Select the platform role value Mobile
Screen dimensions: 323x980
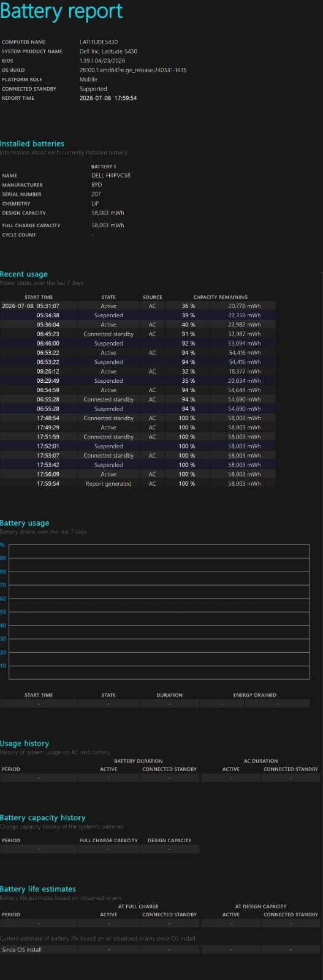88,80
